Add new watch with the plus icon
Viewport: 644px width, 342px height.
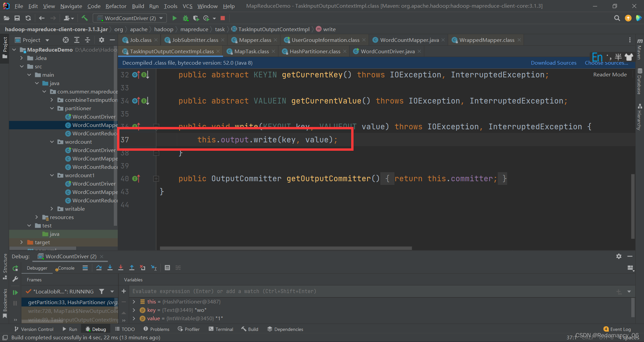tap(124, 291)
